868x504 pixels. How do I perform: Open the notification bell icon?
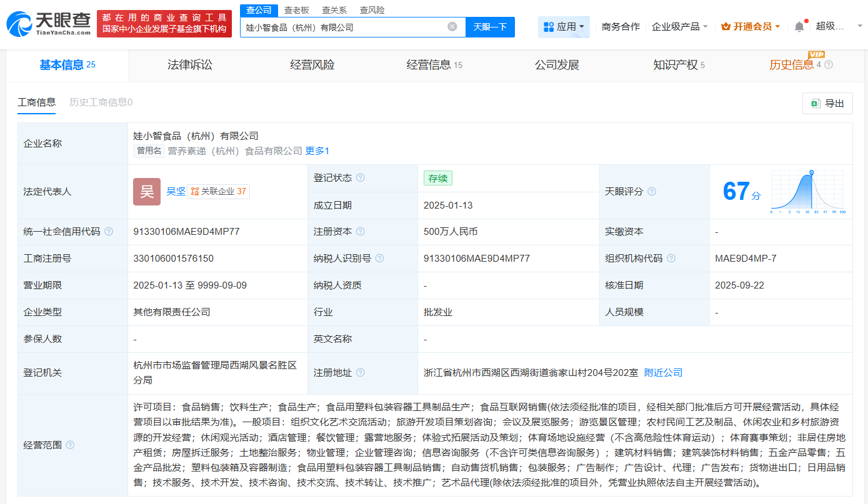point(799,26)
